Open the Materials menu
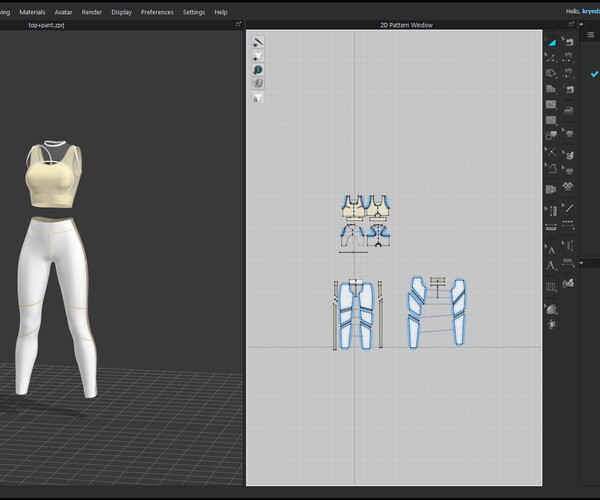Viewport: 600px width, 500px height. click(x=32, y=12)
